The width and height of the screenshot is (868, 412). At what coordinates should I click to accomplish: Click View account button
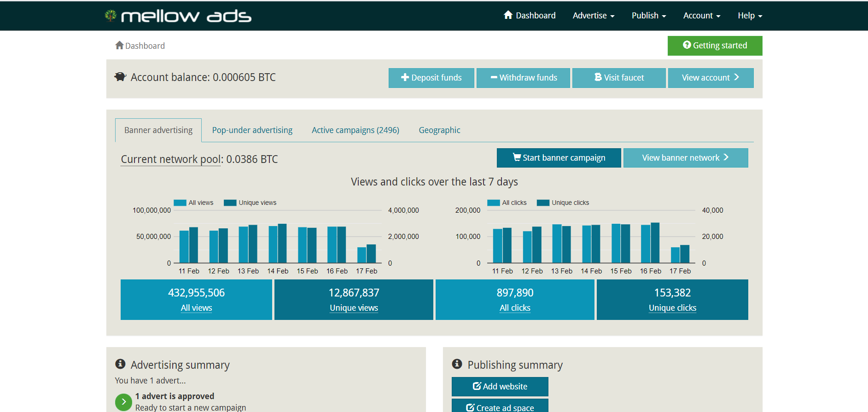pyautogui.click(x=711, y=78)
